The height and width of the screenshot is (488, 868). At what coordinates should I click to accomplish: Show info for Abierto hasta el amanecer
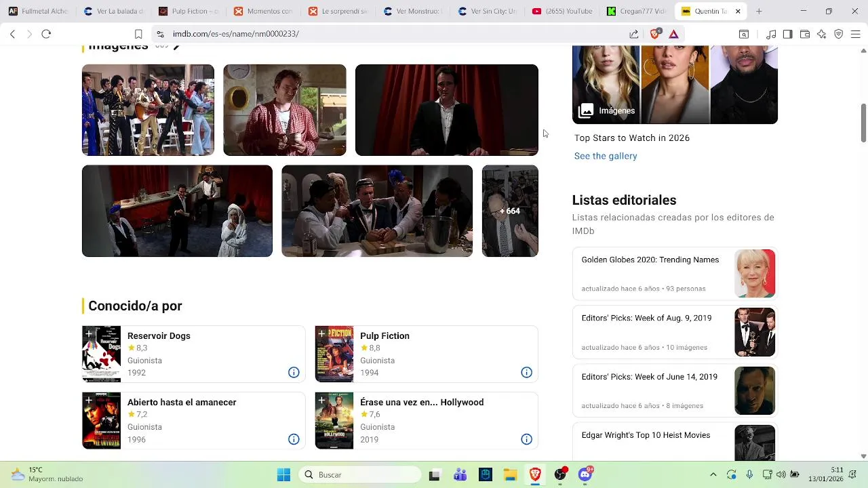pyautogui.click(x=294, y=439)
